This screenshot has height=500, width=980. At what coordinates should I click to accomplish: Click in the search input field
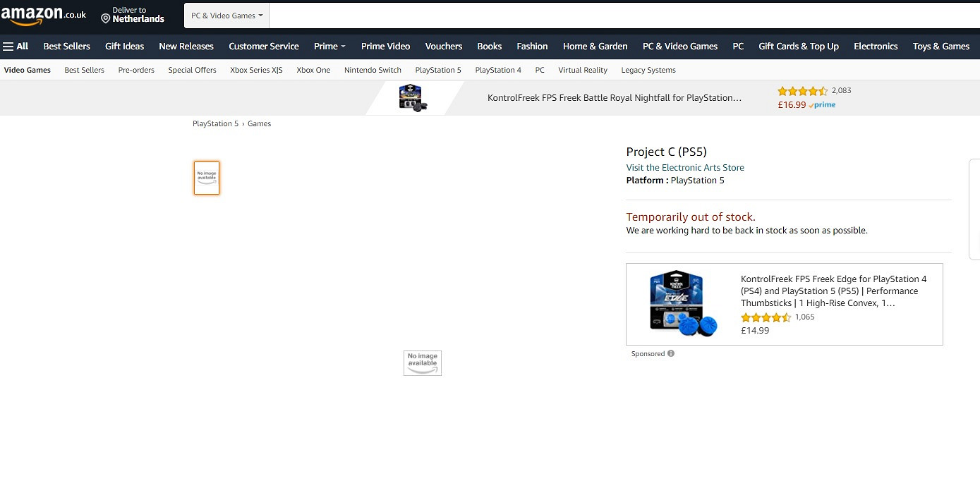point(621,16)
